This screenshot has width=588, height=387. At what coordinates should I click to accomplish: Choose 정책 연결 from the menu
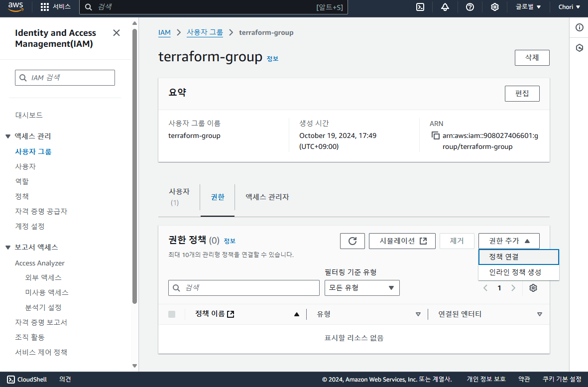(519, 257)
